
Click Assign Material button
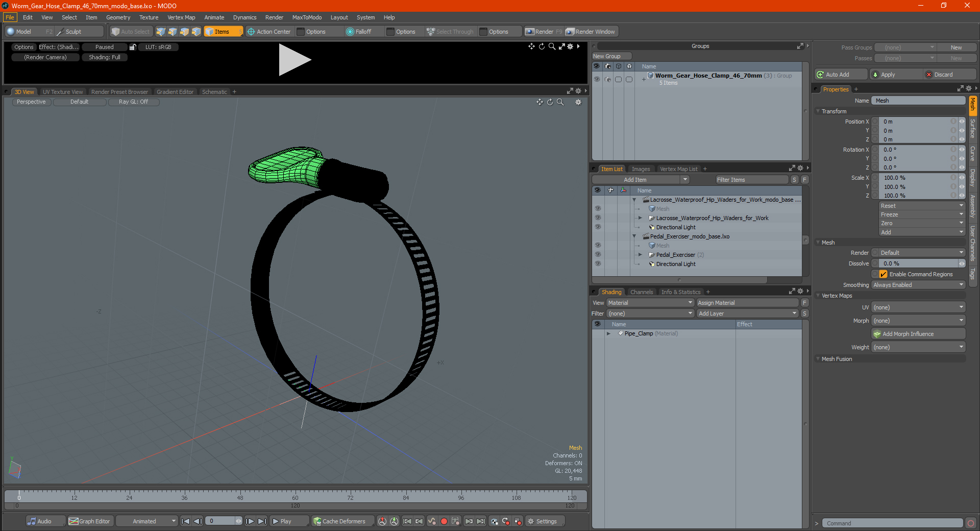coord(747,303)
